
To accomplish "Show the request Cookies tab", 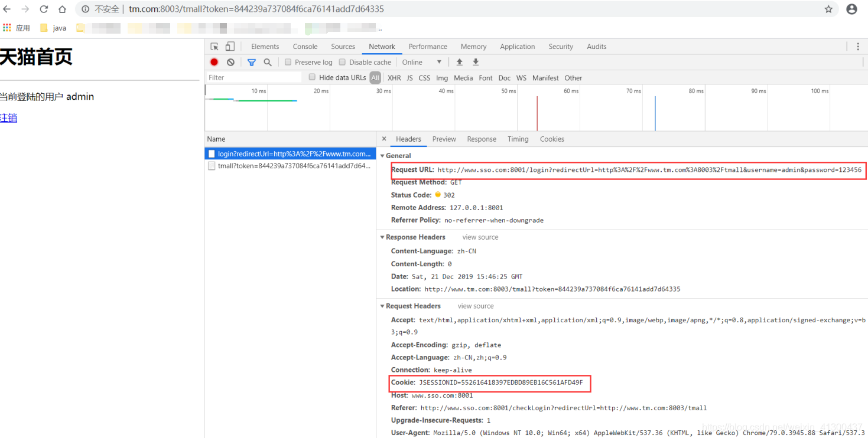I will (552, 139).
